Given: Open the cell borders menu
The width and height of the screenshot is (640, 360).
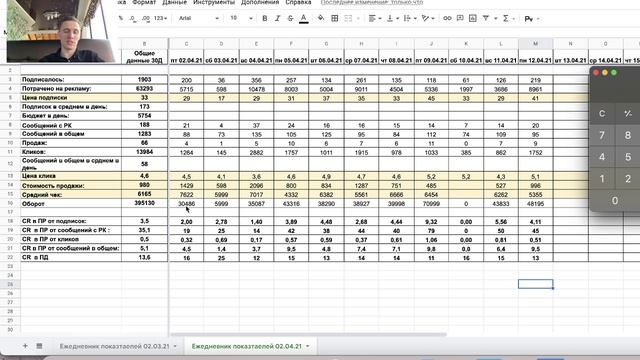Looking at the screenshot, I should pos(335,18).
